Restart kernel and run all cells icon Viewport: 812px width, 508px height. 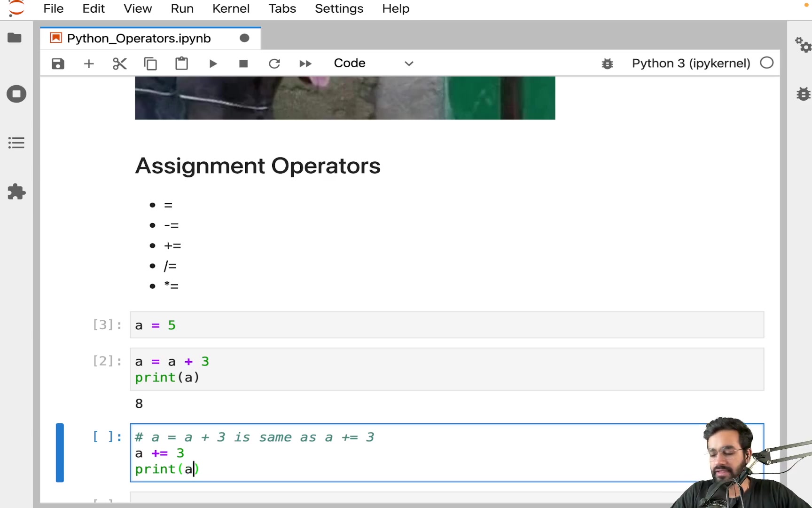click(304, 63)
